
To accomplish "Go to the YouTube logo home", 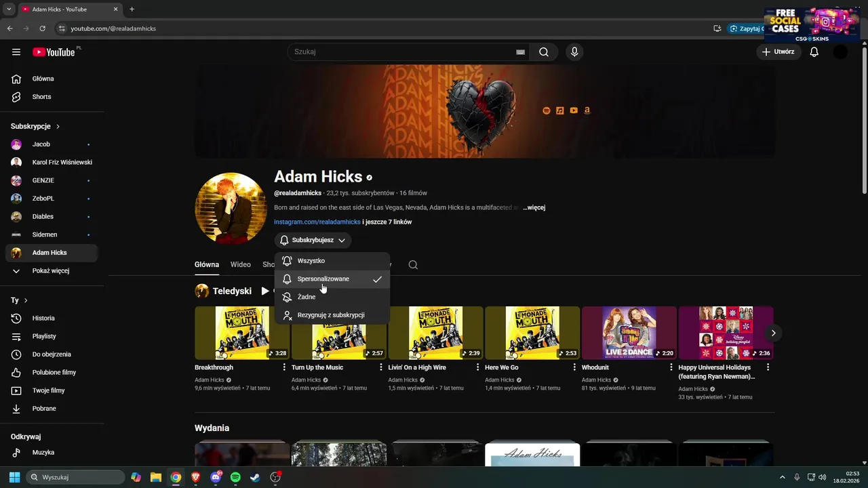I will tap(54, 52).
